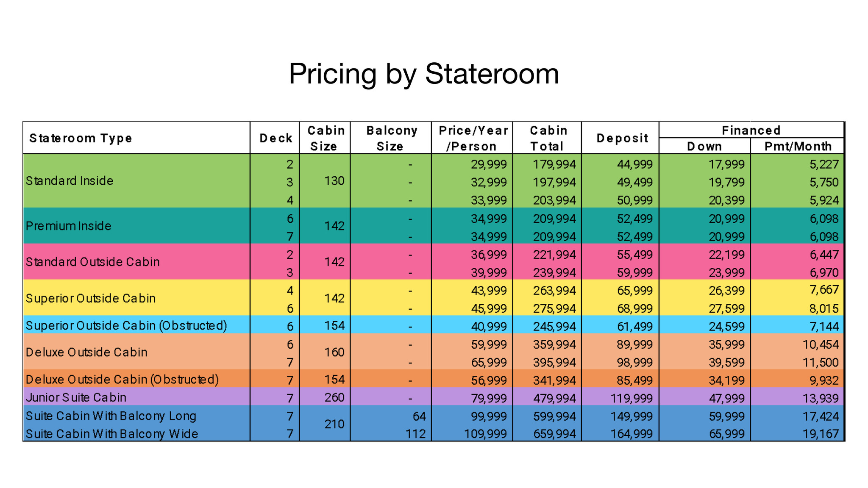Click the cabin size cell showing 260

coord(334,397)
